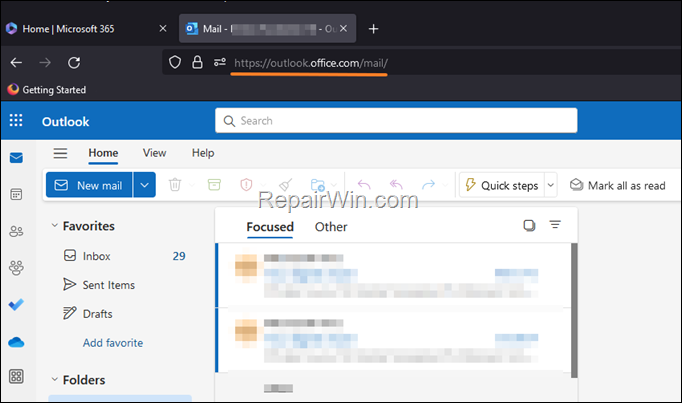The width and height of the screenshot is (682, 403).
Task: Open the Calendar icon in left rail
Action: pos(16,194)
